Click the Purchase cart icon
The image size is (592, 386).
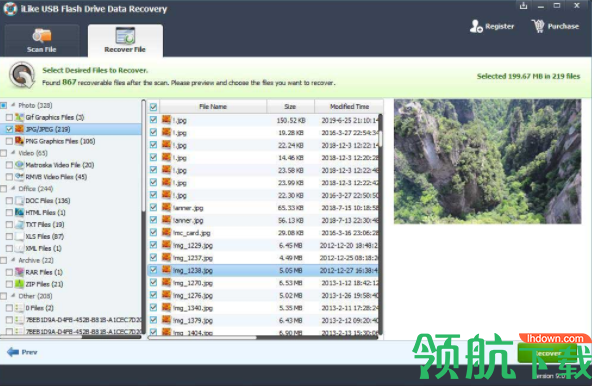click(538, 26)
